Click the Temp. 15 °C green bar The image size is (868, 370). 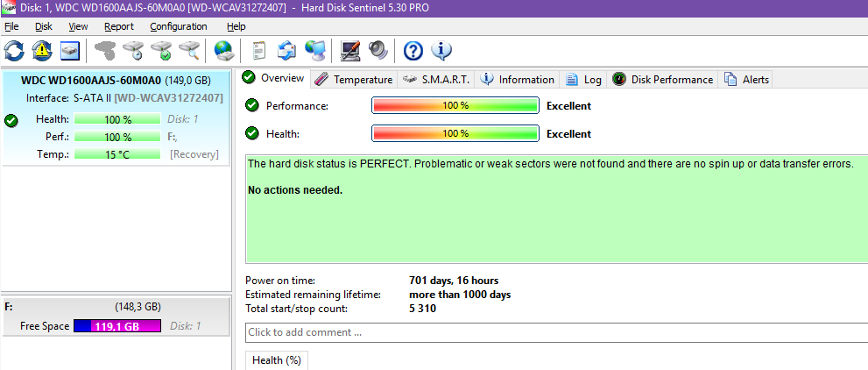(x=118, y=154)
